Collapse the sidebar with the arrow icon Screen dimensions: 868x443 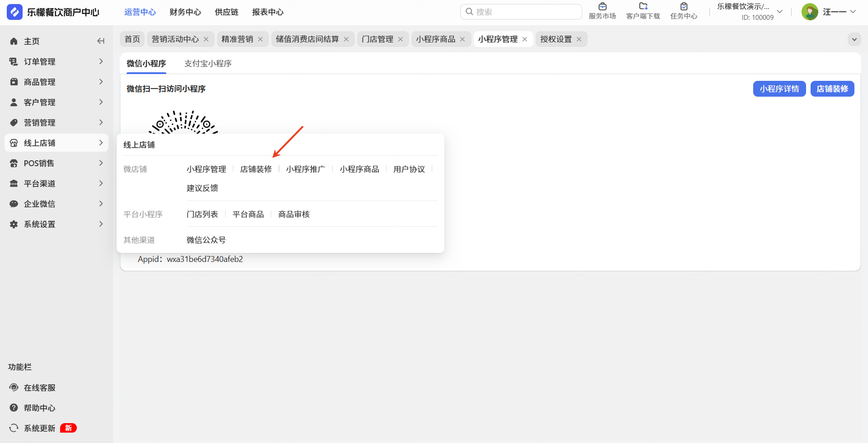(x=101, y=41)
